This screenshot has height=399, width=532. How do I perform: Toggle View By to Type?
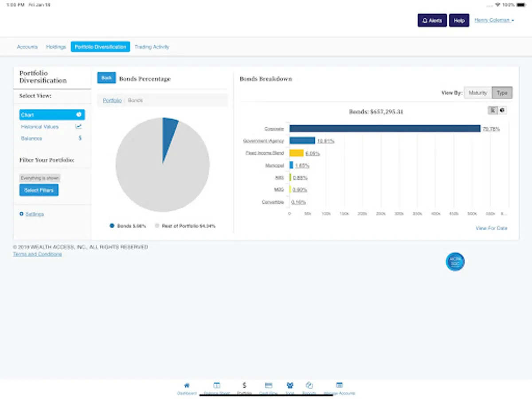point(502,93)
